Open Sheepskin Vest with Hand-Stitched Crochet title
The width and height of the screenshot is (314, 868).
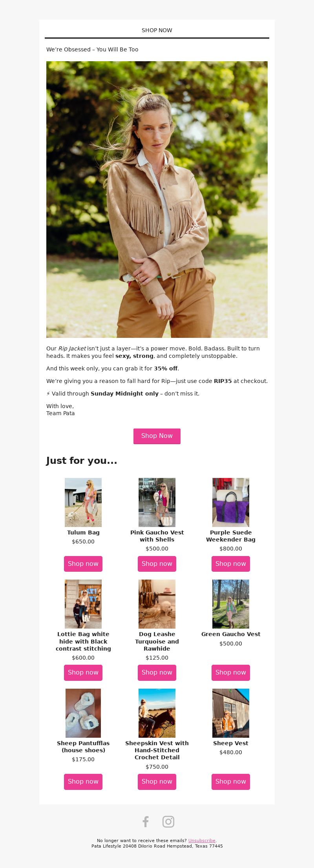click(157, 750)
